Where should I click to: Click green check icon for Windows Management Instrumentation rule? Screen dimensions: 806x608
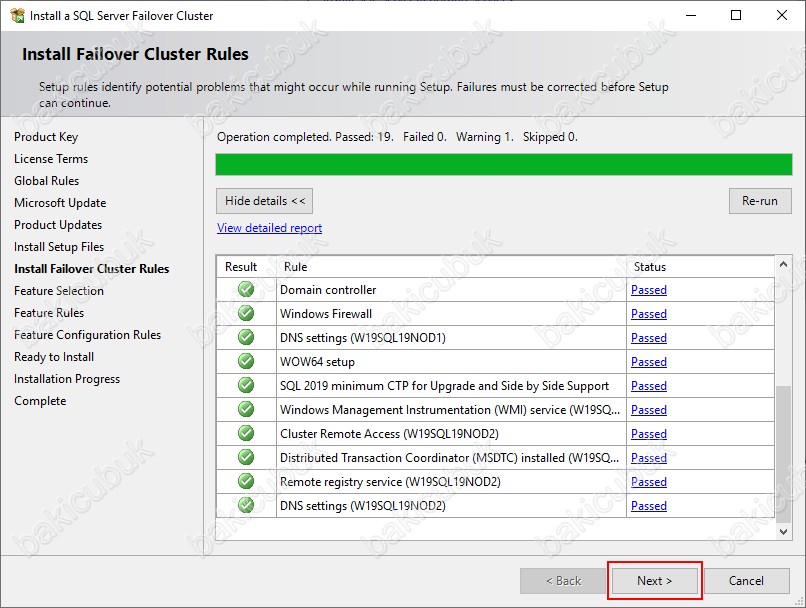(246, 409)
